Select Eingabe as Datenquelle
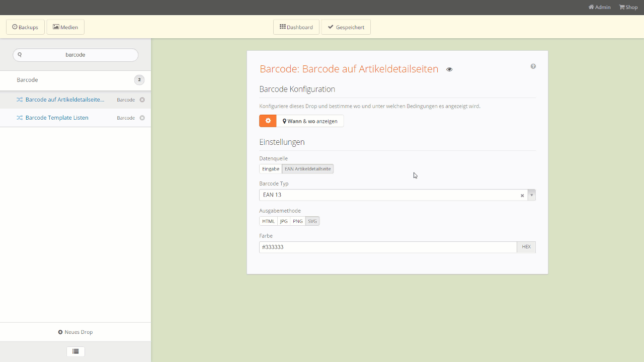 pyautogui.click(x=271, y=169)
